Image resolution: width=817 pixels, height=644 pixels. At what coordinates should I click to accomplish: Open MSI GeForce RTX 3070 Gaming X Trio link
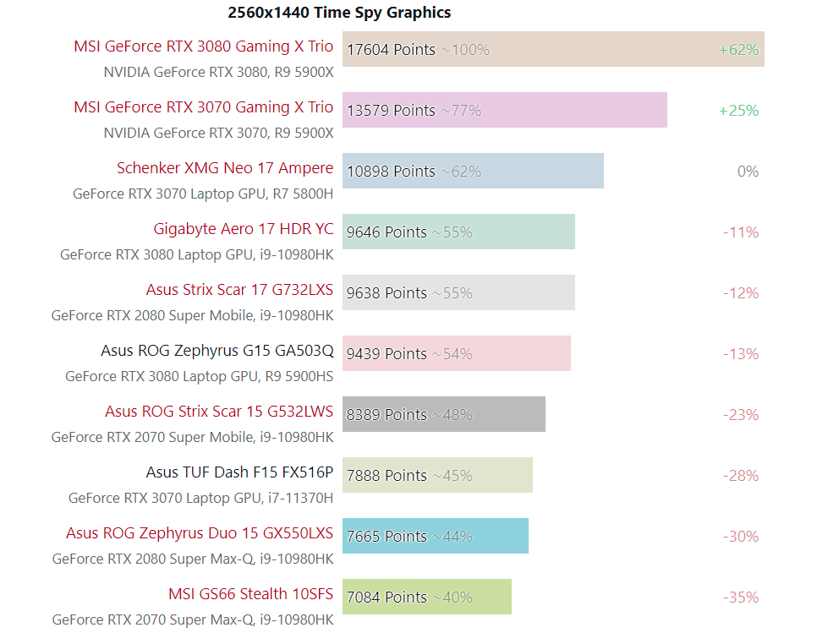[x=203, y=107]
